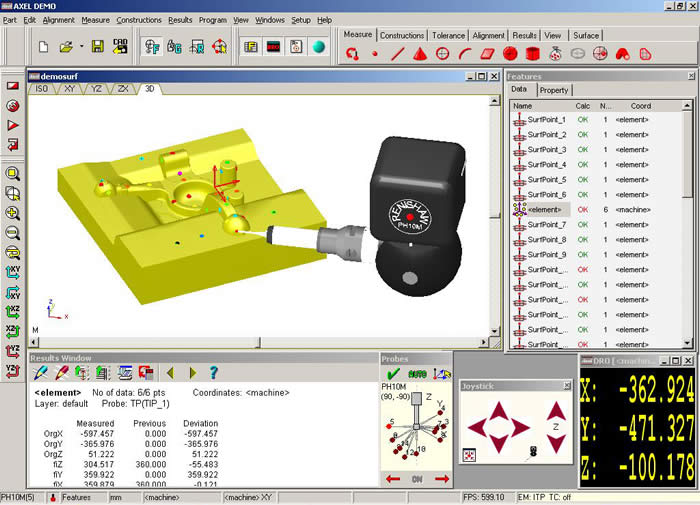
Task: Toggle the G graphics window button
Action: tap(174, 46)
